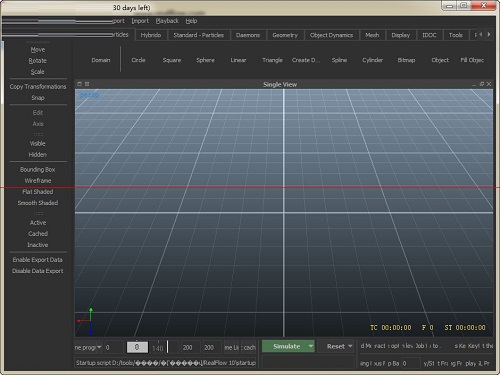Add an Object emitter
The width and height of the screenshot is (500, 375).
point(440,60)
